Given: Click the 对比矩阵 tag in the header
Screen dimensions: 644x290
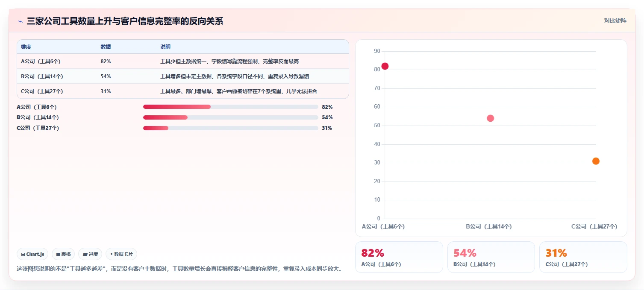Looking at the screenshot, I should [x=615, y=21].
